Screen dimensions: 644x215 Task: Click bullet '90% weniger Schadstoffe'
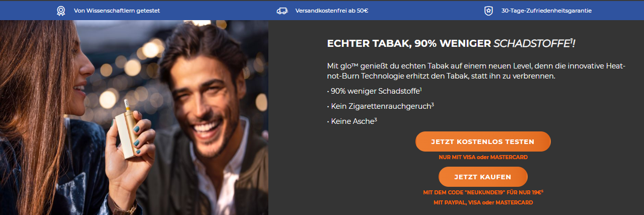374,91
